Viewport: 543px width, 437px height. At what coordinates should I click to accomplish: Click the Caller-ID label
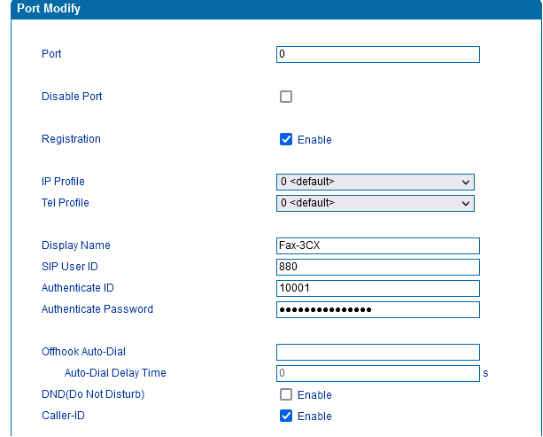[63, 415]
